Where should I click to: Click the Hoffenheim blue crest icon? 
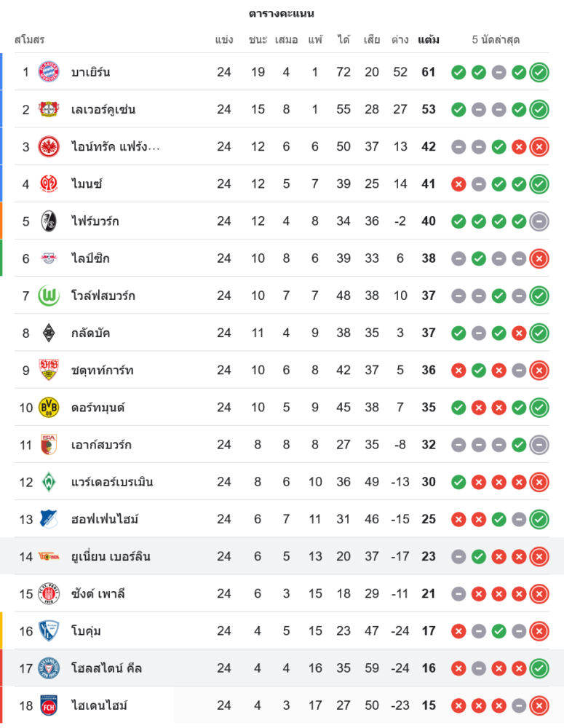pyautogui.click(x=49, y=519)
